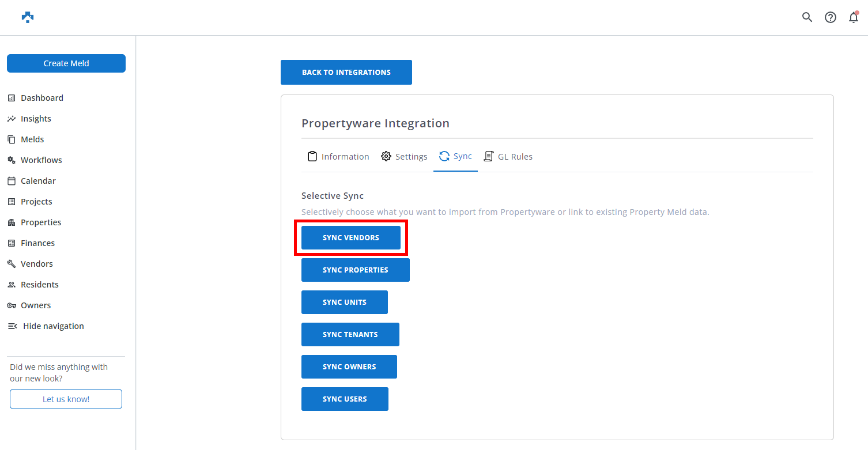Click the Let us know! feedback button
The width and height of the screenshot is (868, 450).
[66, 399]
